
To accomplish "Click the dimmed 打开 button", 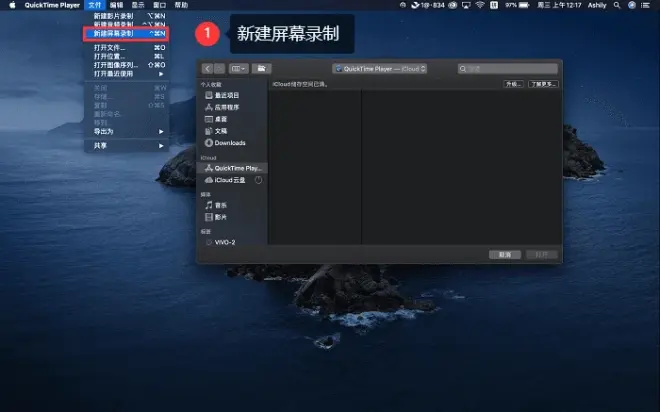I will pyautogui.click(x=542, y=255).
